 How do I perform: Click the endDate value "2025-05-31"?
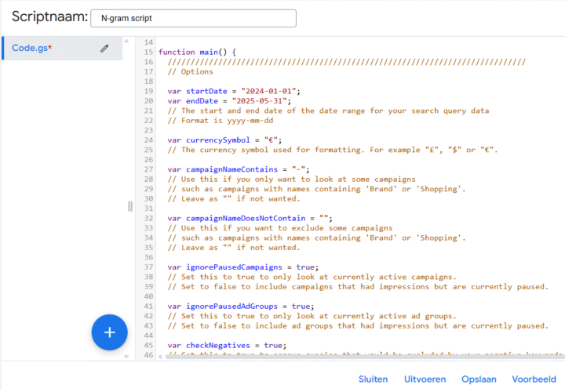click(x=260, y=101)
